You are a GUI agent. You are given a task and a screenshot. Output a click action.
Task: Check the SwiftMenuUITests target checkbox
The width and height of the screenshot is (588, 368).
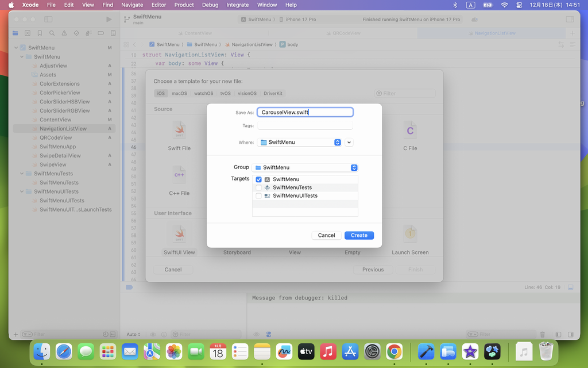tap(258, 195)
